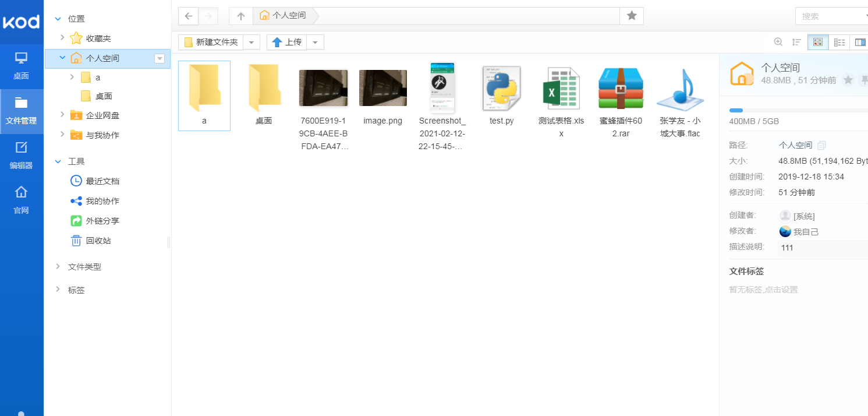Click 个人空间 breadcrumb in address bar

pyautogui.click(x=283, y=16)
